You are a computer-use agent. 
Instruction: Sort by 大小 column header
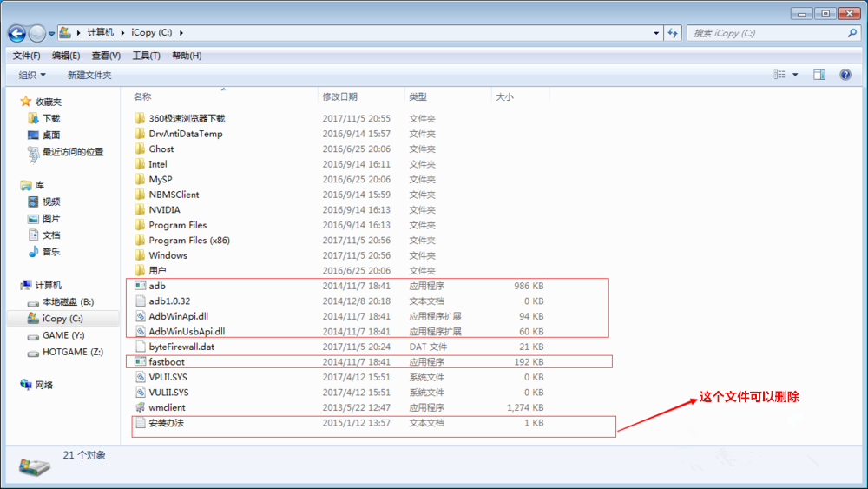[x=504, y=96]
